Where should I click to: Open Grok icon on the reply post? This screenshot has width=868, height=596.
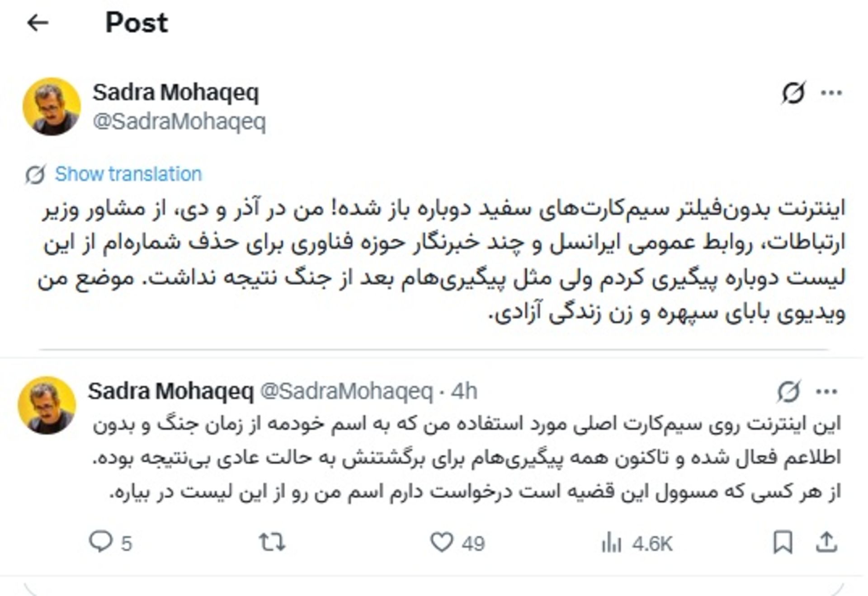789,391
